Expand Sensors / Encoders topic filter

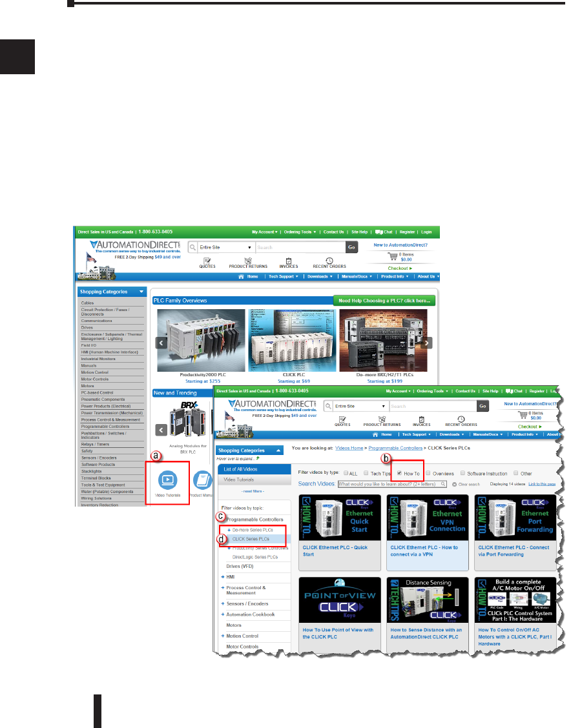pyautogui.click(x=223, y=603)
